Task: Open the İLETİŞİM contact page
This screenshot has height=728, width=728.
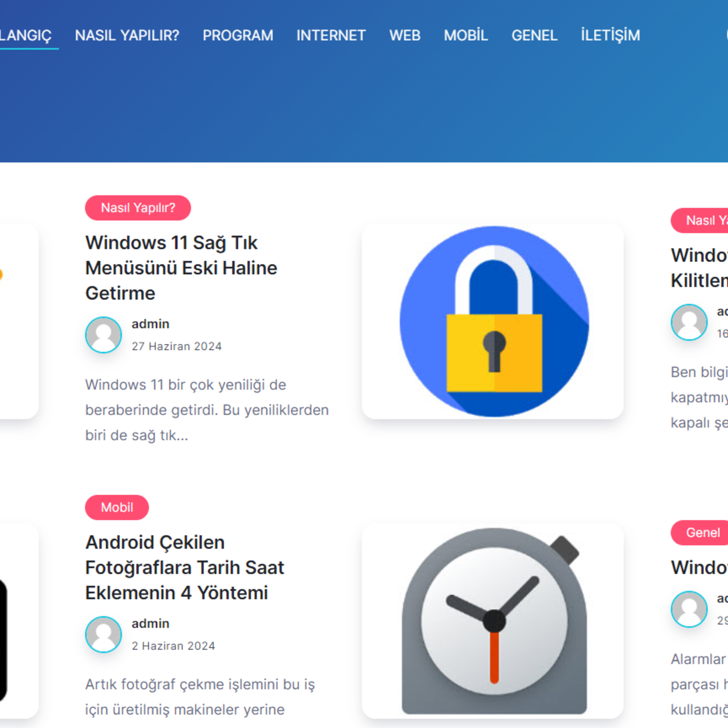Action: click(610, 35)
